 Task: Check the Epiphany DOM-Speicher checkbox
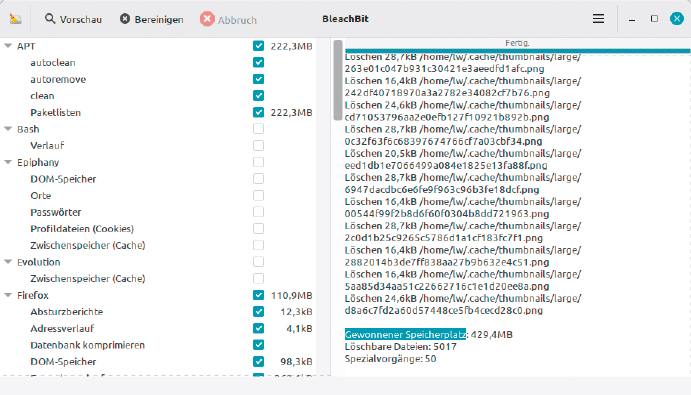pos(259,179)
